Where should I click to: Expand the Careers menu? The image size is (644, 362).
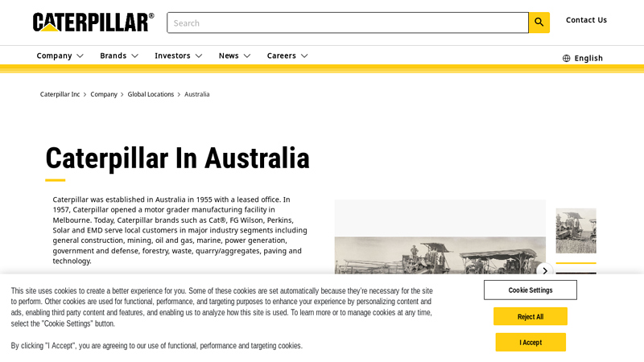pos(287,56)
